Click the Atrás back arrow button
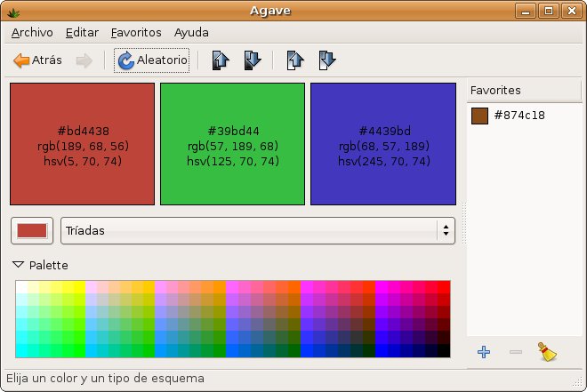 pyautogui.click(x=38, y=60)
